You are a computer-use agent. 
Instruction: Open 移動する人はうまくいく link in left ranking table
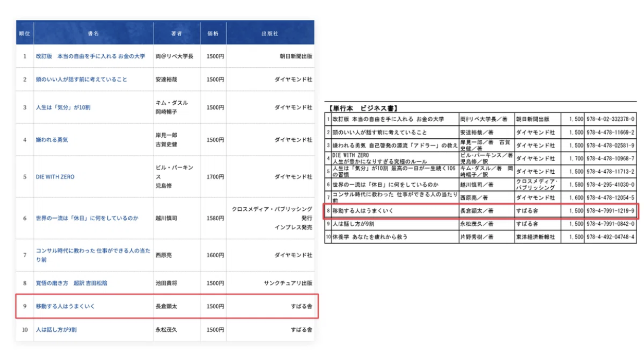tap(65, 306)
